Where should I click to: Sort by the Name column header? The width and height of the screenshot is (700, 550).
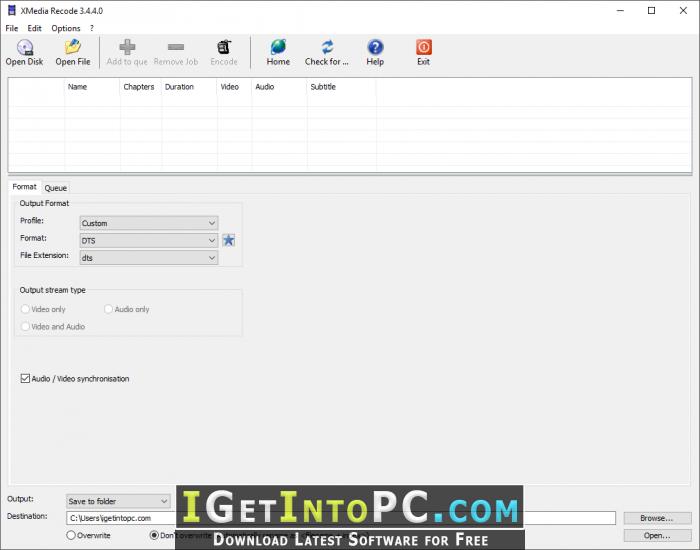[92, 87]
